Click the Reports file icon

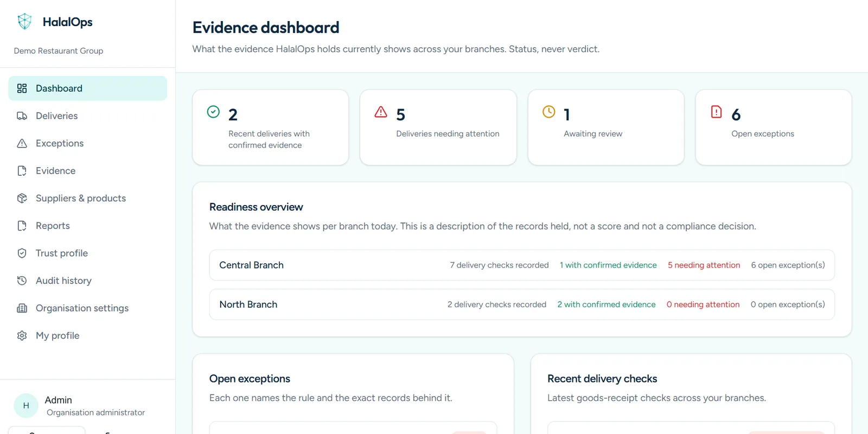[22, 226]
